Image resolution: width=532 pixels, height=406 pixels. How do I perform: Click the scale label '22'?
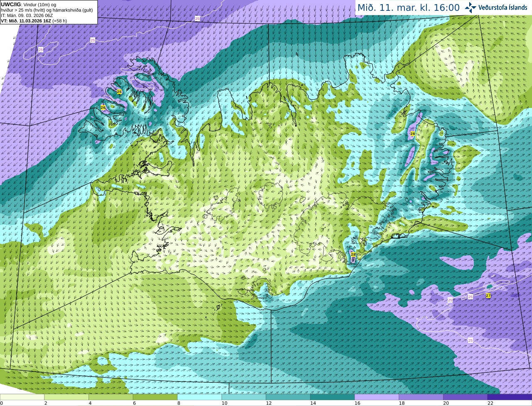(490, 403)
